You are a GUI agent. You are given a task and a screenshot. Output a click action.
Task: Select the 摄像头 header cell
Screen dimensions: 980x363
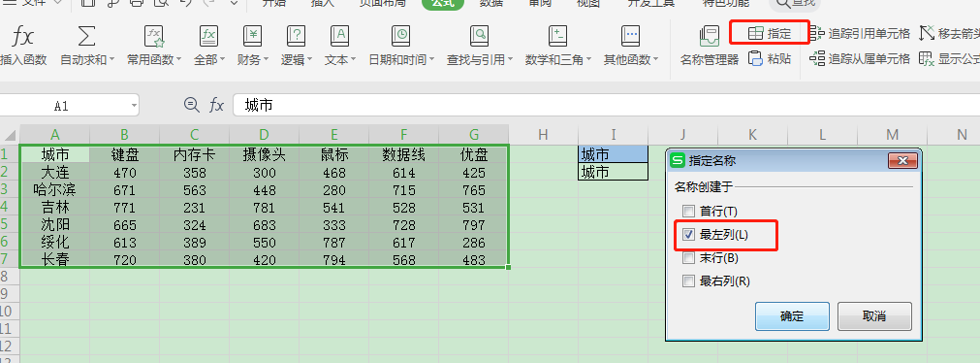pos(265,154)
